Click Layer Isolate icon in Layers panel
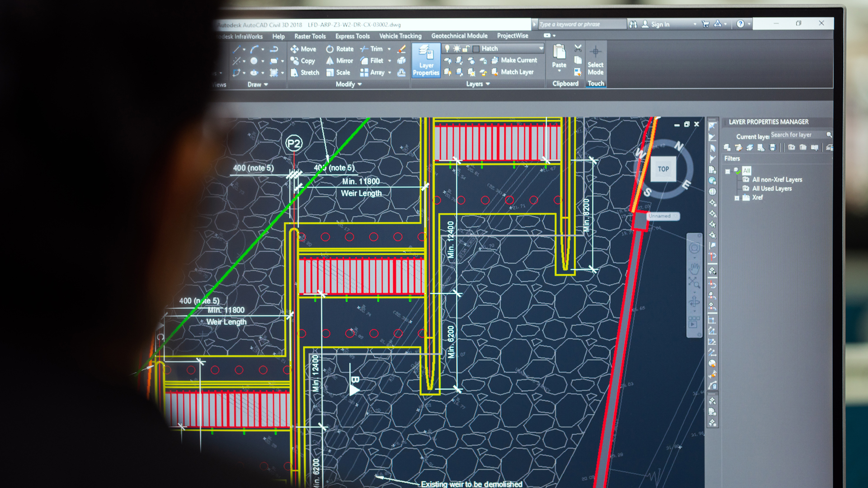The height and width of the screenshot is (488, 868). 459,60
